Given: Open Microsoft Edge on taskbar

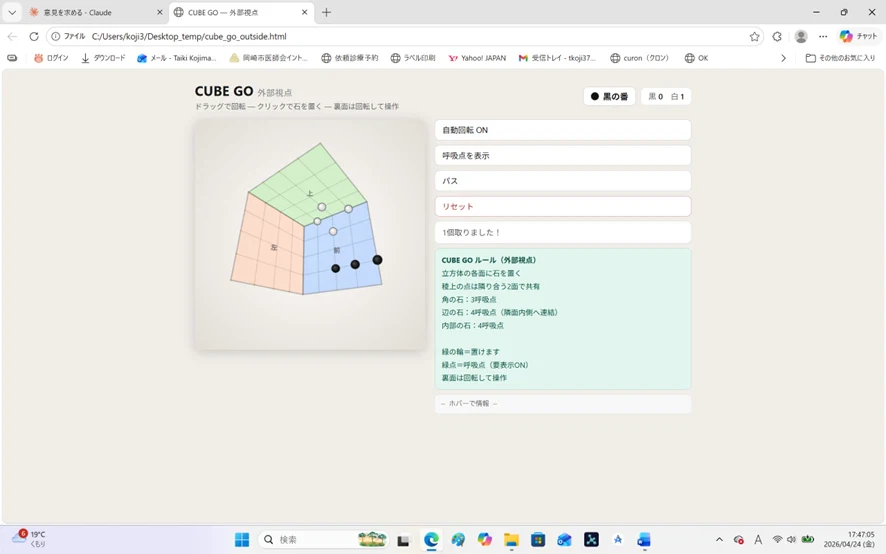Looking at the screenshot, I should 431,540.
